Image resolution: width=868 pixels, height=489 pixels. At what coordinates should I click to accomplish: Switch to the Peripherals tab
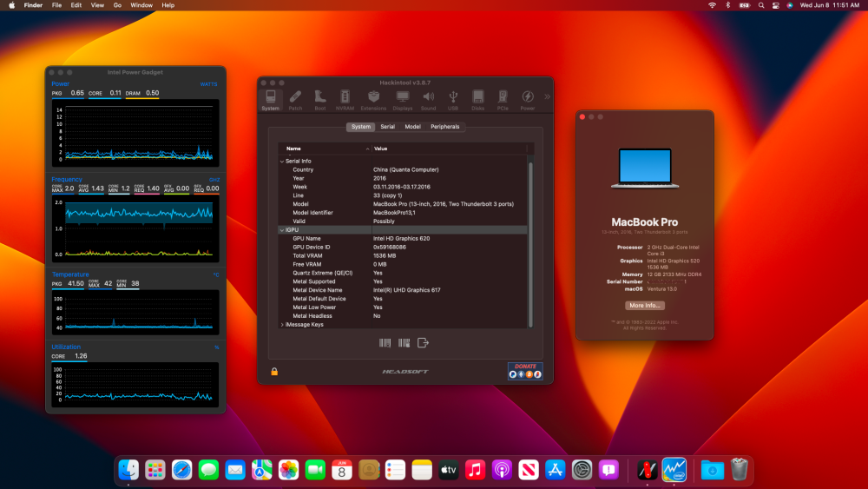point(445,127)
